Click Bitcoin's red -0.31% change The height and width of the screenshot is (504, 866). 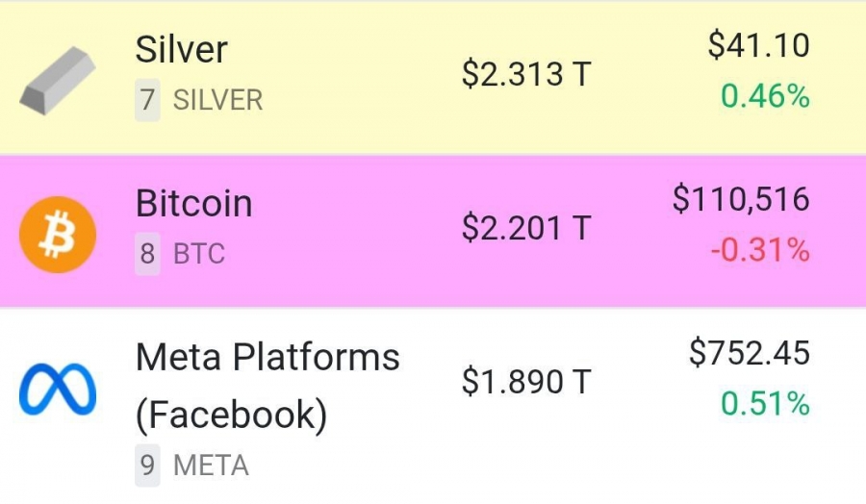760,250
